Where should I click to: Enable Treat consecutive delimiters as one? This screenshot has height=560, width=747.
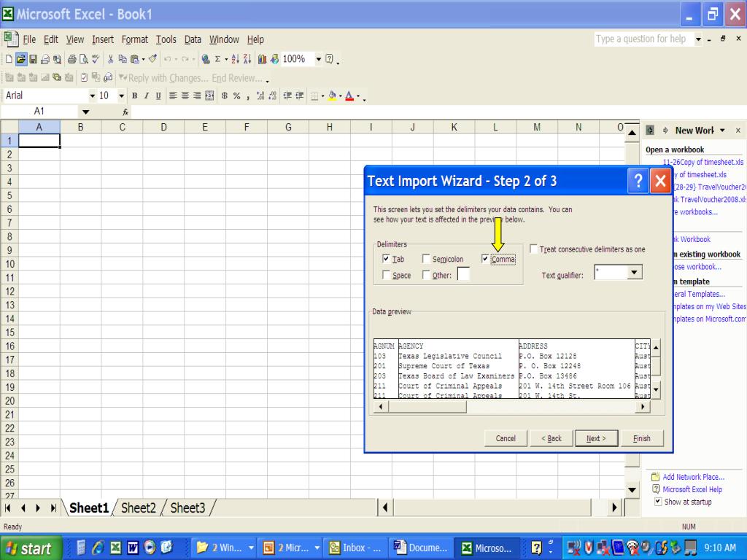click(x=533, y=249)
